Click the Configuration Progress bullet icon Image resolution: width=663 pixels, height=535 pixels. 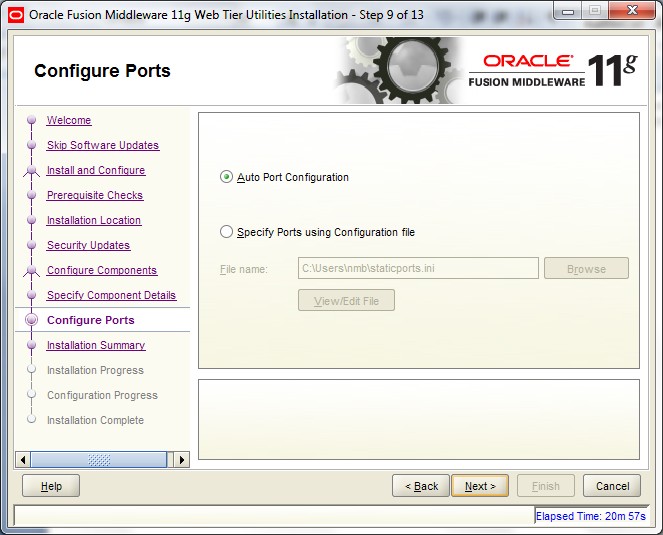point(31,394)
